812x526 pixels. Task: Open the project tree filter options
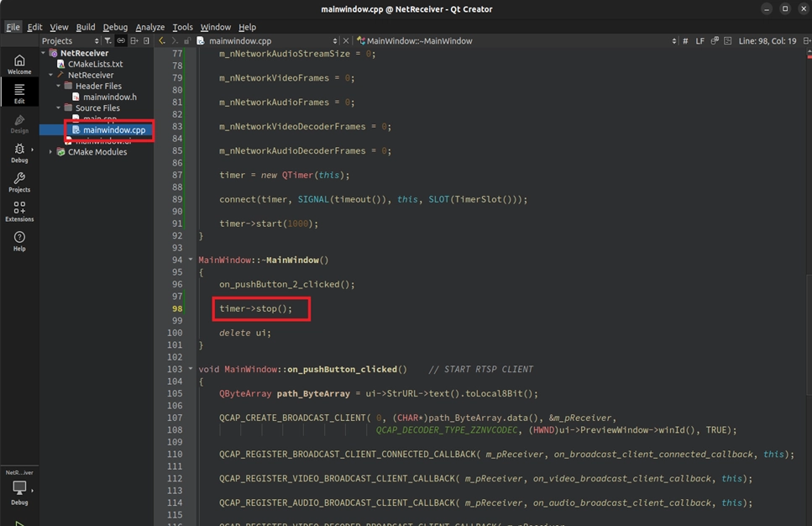107,40
